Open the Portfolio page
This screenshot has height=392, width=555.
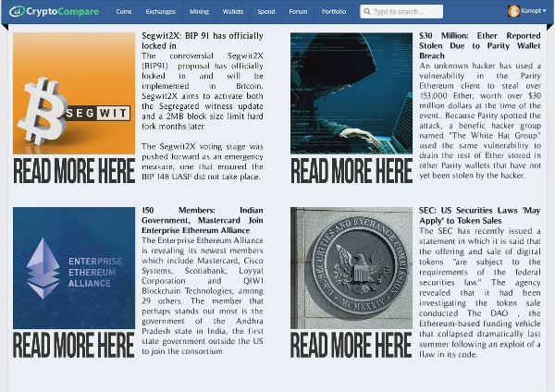coord(334,12)
